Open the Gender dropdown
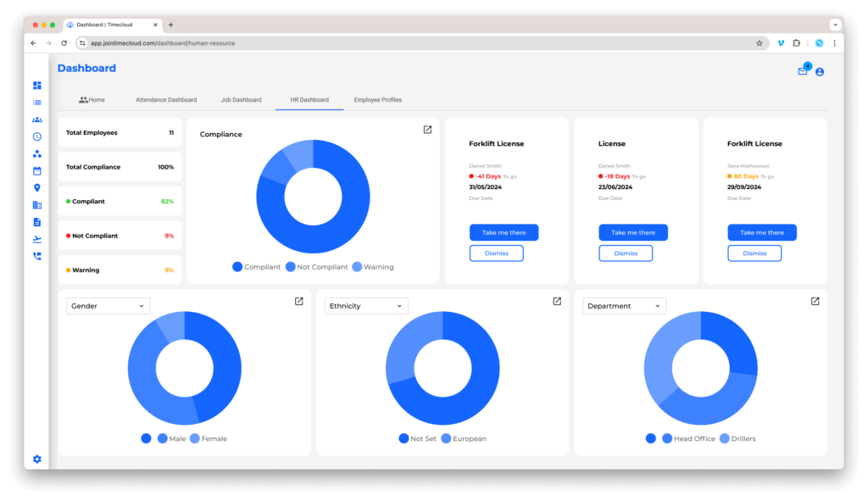The width and height of the screenshot is (868, 501). 108,306
